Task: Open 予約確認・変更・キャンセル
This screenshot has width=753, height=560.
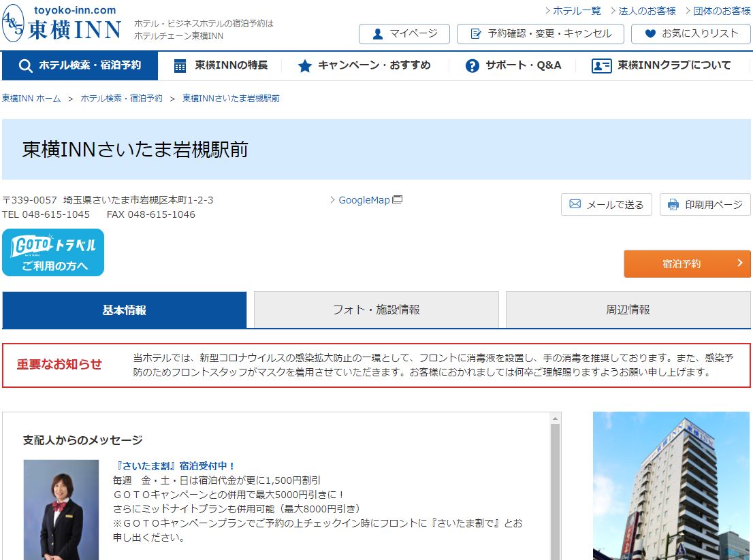Action: point(541,34)
